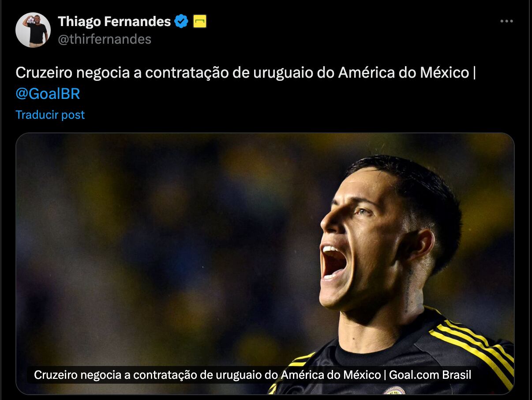Open the Goal.com Brasil article caption overlay
This screenshot has height=400, width=532.
[252, 375]
